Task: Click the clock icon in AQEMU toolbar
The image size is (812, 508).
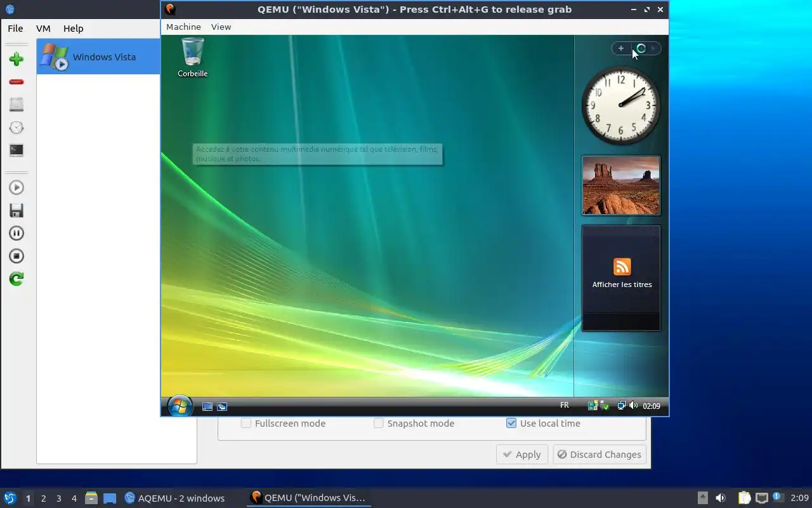Action: [x=16, y=128]
